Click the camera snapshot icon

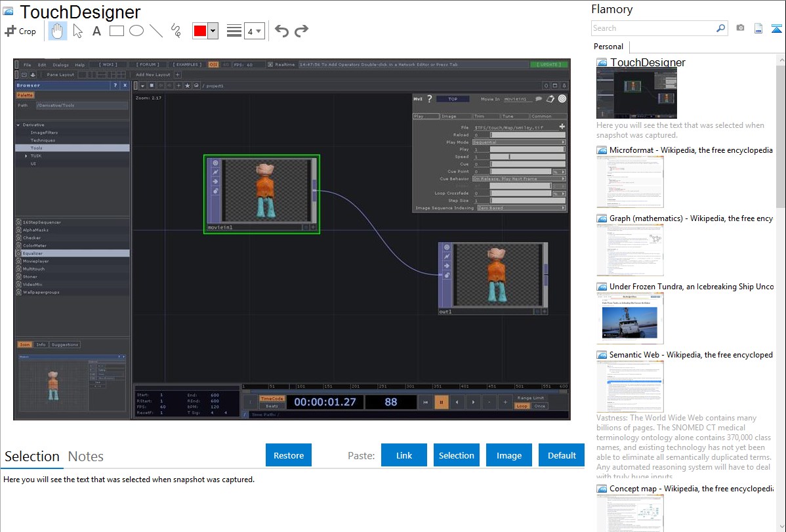point(740,28)
